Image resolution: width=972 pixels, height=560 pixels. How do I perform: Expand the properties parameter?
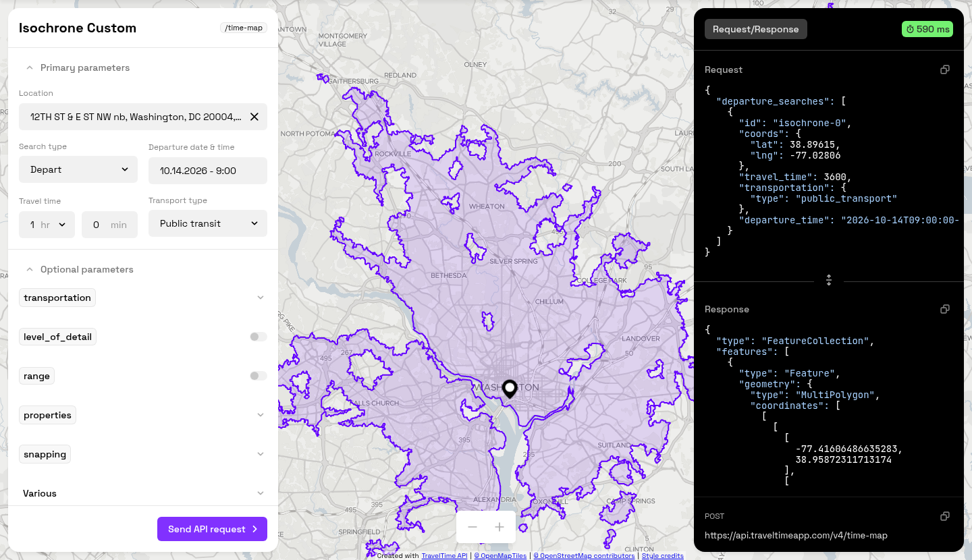tap(261, 415)
